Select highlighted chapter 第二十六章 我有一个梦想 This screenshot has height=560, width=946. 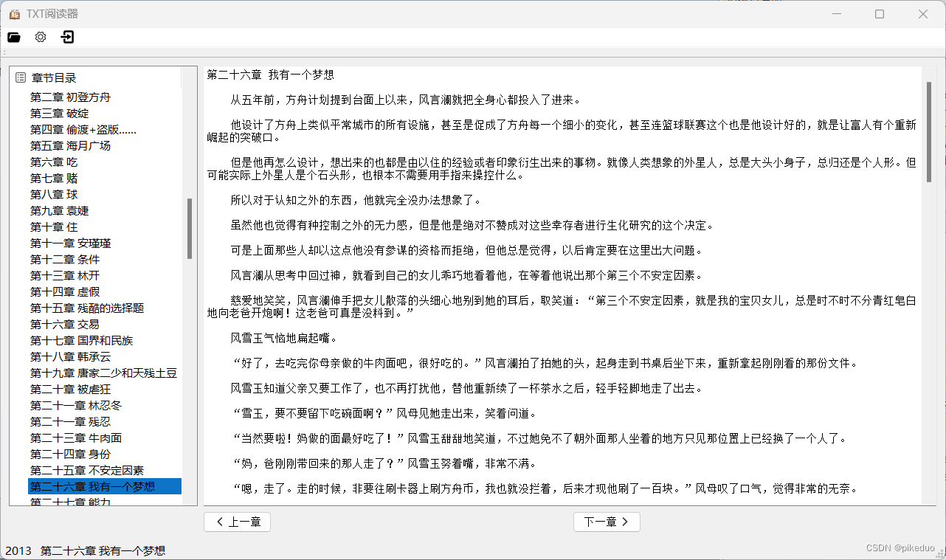click(x=105, y=487)
